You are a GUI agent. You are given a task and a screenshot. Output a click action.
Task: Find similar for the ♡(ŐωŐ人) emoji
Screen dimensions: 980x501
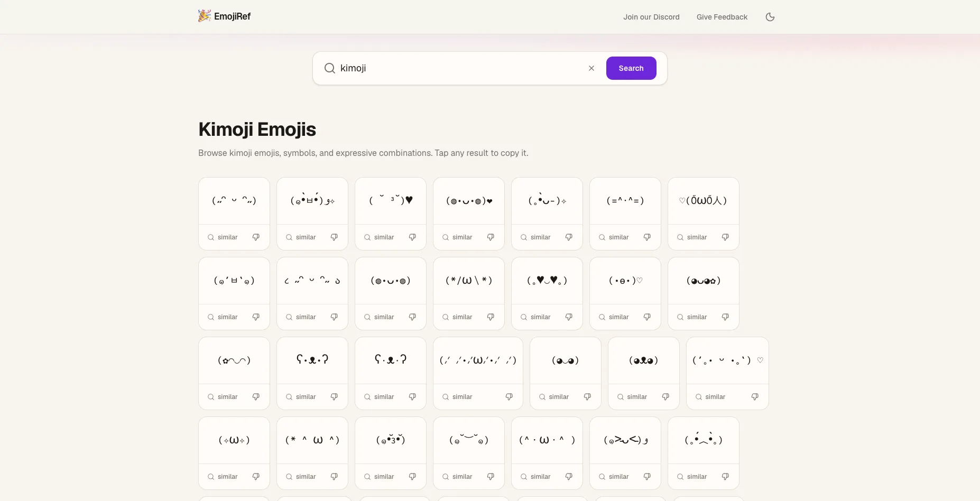point(692,237)
